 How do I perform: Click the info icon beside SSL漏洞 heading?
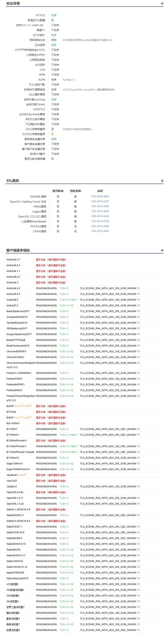point(162,181)
